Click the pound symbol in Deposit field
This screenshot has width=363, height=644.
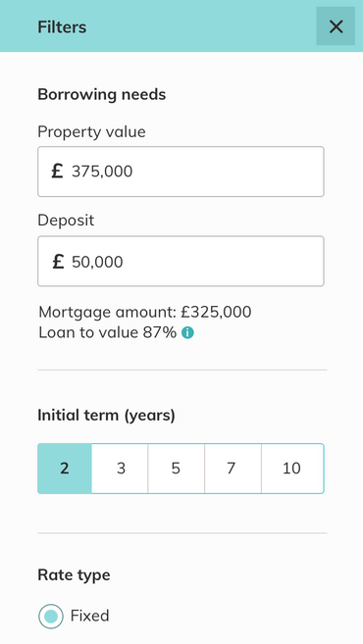[x=58, y=261]
